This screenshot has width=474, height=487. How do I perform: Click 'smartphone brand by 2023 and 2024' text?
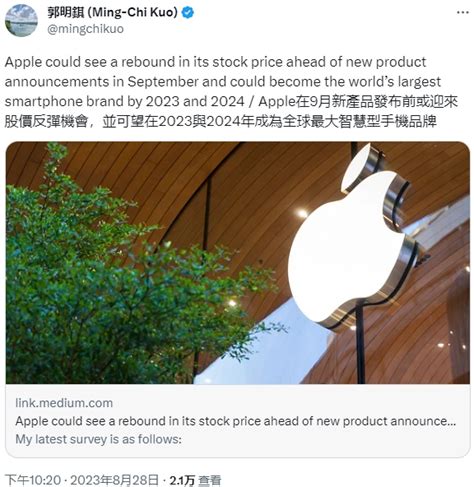click(x=124, y=102)
